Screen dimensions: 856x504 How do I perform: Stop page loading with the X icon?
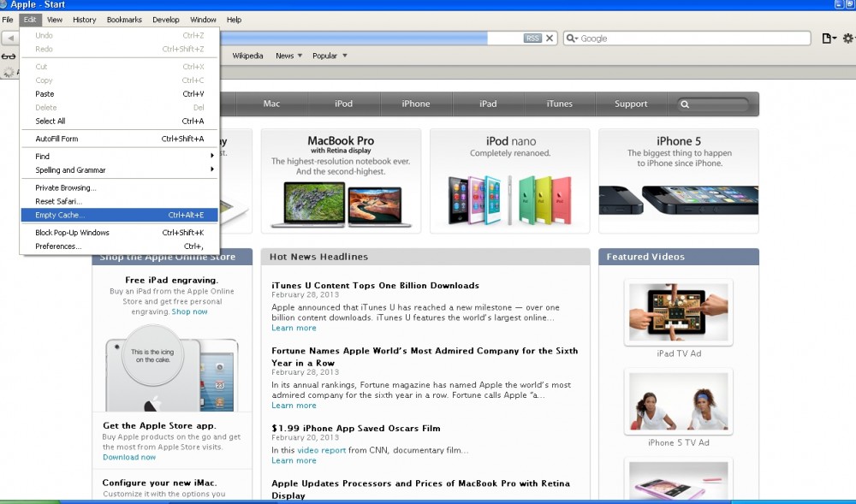tap(550, 39)
